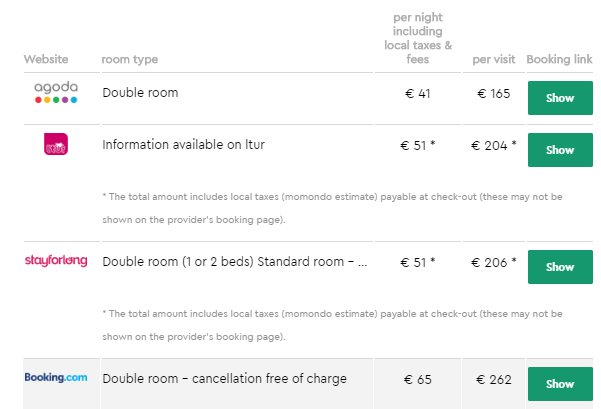Show the Booking.com booking link

click(x=560, y=384)
